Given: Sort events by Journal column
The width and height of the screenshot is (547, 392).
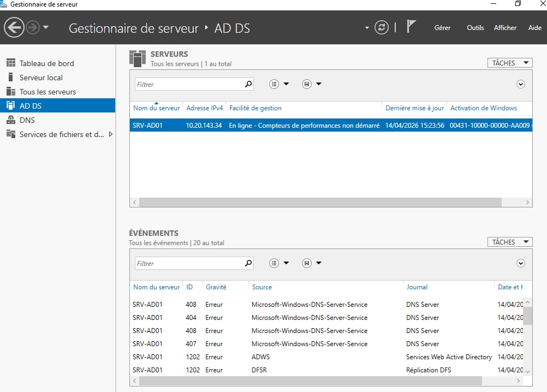Looking at the screenshot, I should [417, 287].
